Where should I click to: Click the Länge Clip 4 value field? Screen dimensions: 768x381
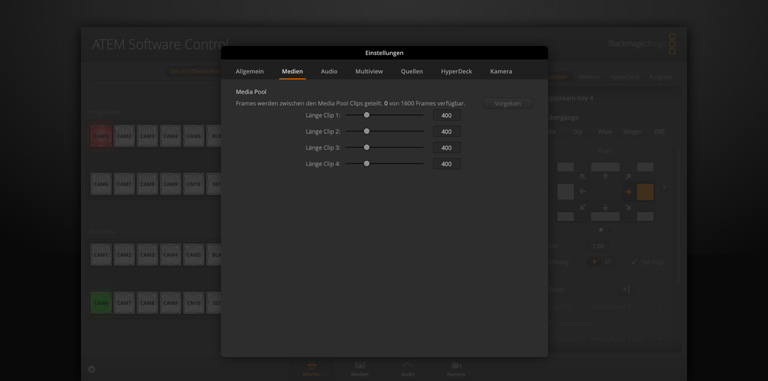tap(447, 164)
